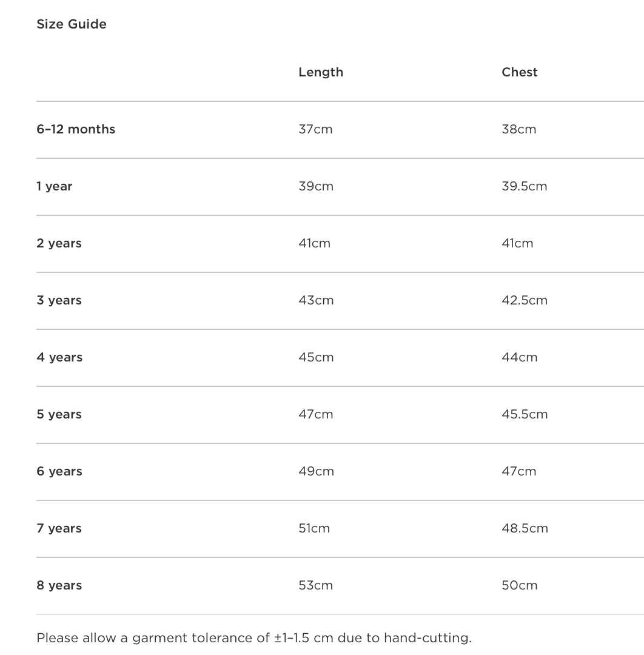644x655 pixels.
Task: Select the 3 years row label
Action: pos(59,300)
